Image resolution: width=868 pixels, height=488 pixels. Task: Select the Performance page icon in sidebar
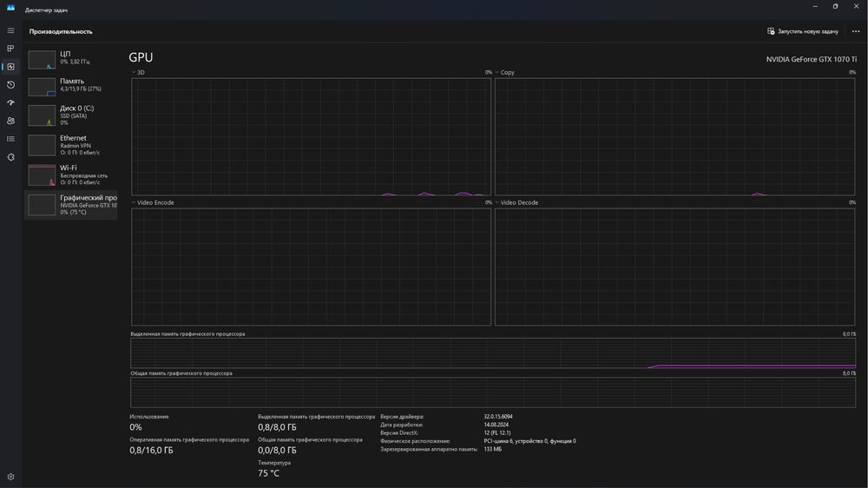[x=10, y=67]
